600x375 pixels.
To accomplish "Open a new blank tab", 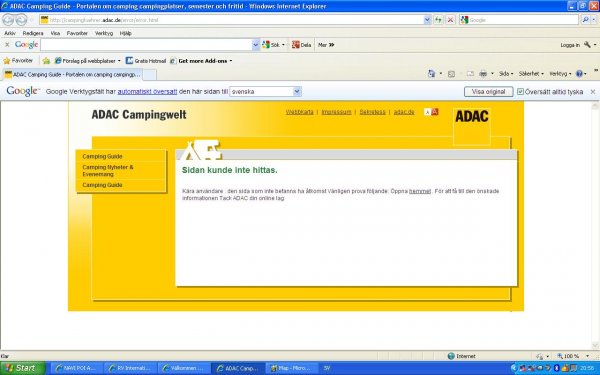I will (150, 75).
